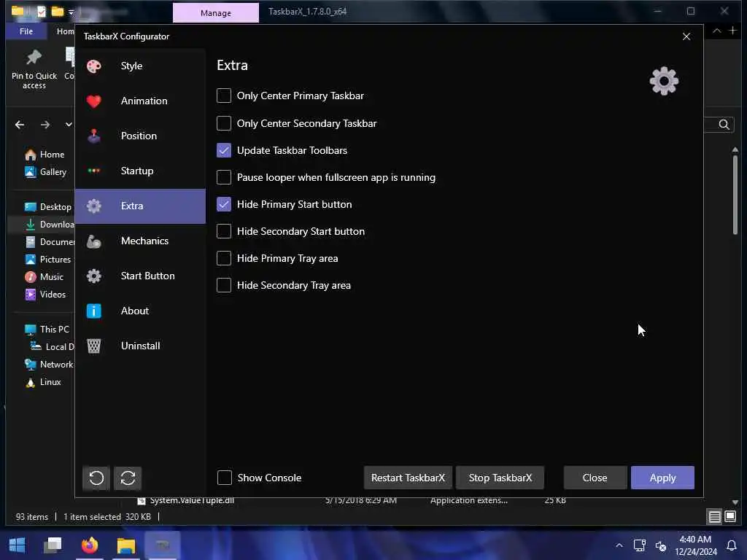Select the Animation tab

click(140, 101)
